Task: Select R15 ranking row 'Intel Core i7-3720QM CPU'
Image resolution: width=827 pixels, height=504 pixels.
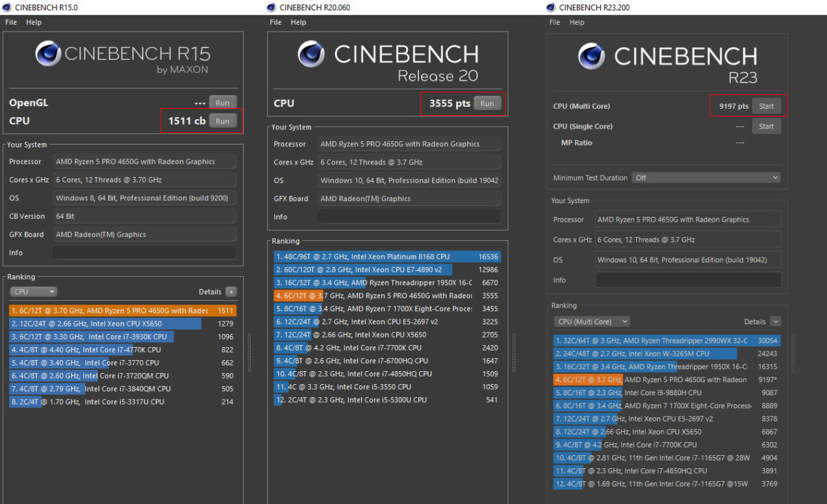Action: click(123, 376)
